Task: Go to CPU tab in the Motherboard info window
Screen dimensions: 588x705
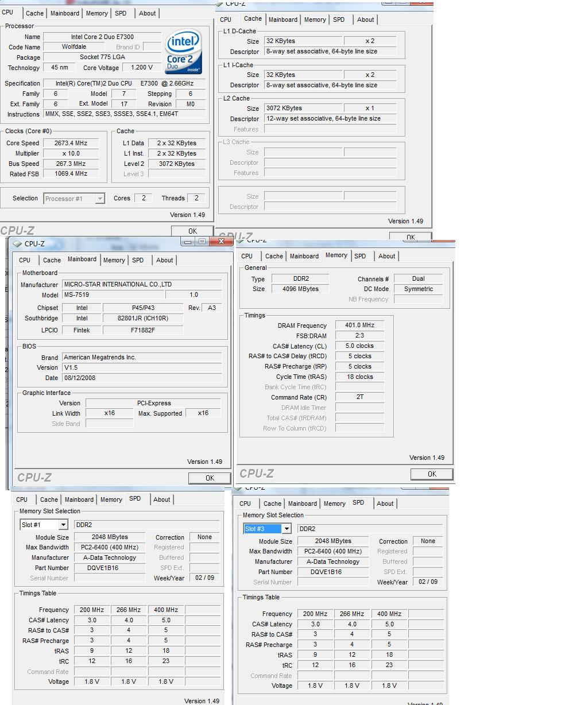Action: (x=25, y=260)
